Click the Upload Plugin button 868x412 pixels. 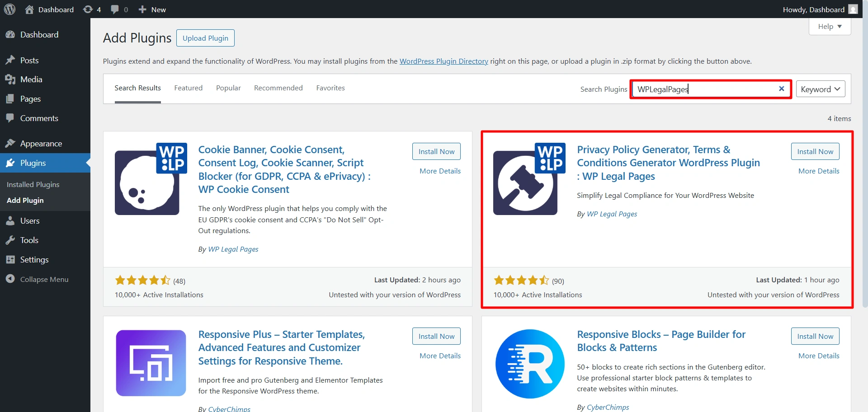tap(205, 38)
